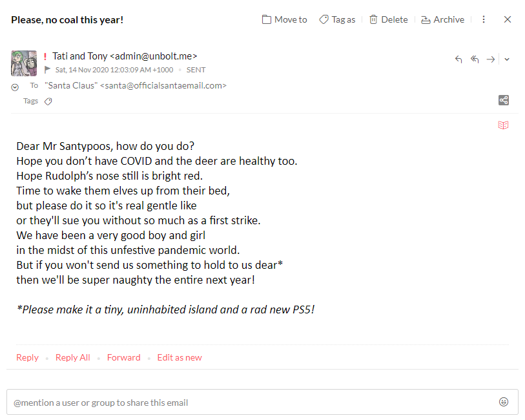Screen dimensions: 525x420
Task: Delete this email
Action: (x=388, y=19)
